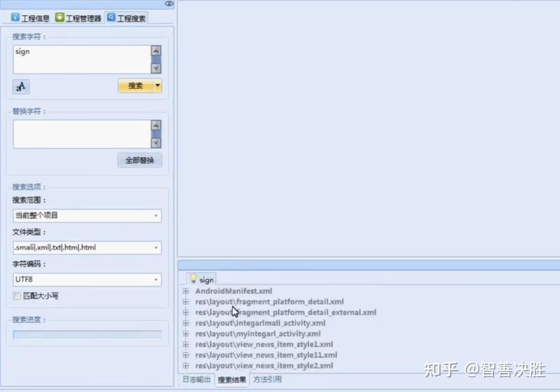Select res\layout\fragment_platform_detail.xml result
Screen dimensions: 560x392
269,302
